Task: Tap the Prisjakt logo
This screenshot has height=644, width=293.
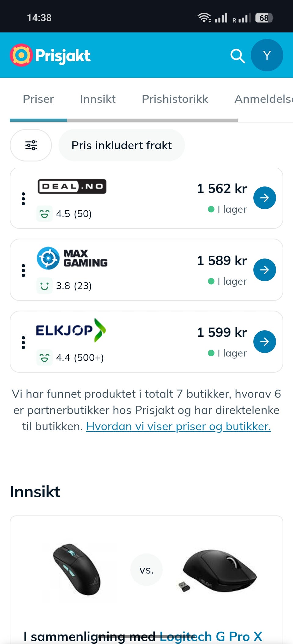Action: [50, 55]
